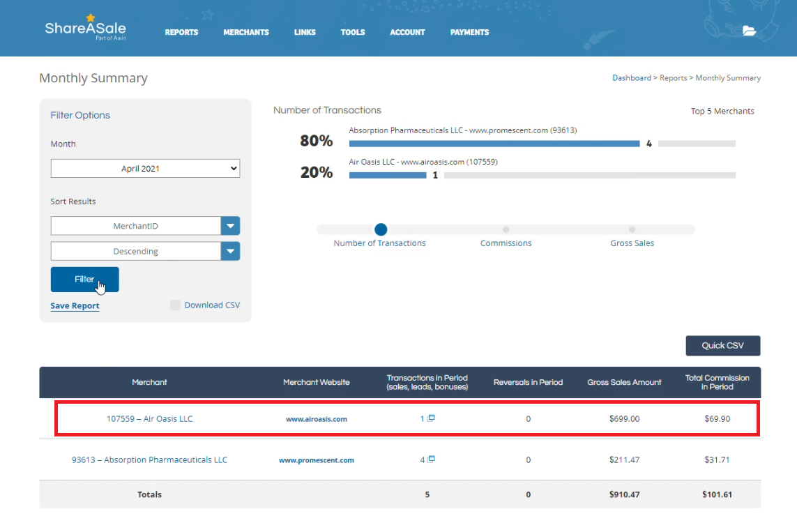The image size is (797, 532).
Task: Click the $69.90 commission value
Action: click(718, 418)
